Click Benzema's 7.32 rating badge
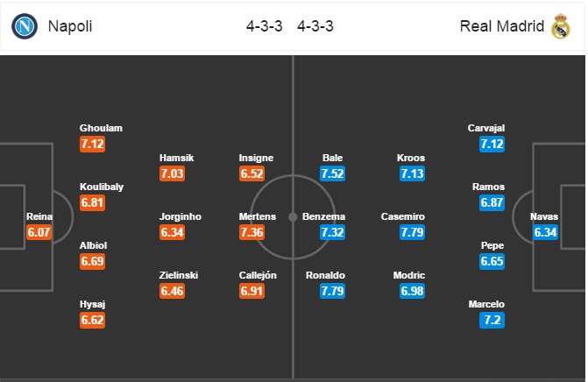588x382 pixels. coord(332,232)
